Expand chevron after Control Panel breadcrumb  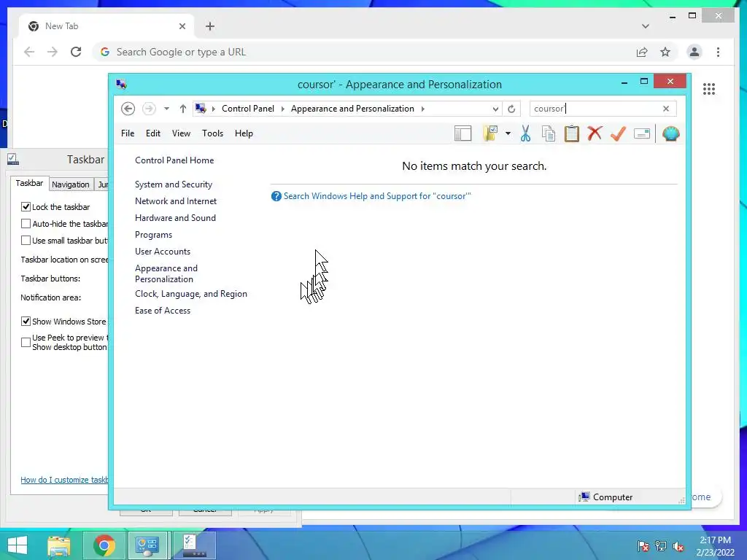tap(282, 109)
